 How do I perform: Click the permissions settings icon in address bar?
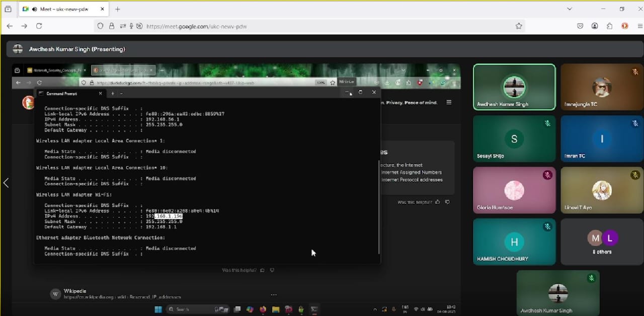122,26
